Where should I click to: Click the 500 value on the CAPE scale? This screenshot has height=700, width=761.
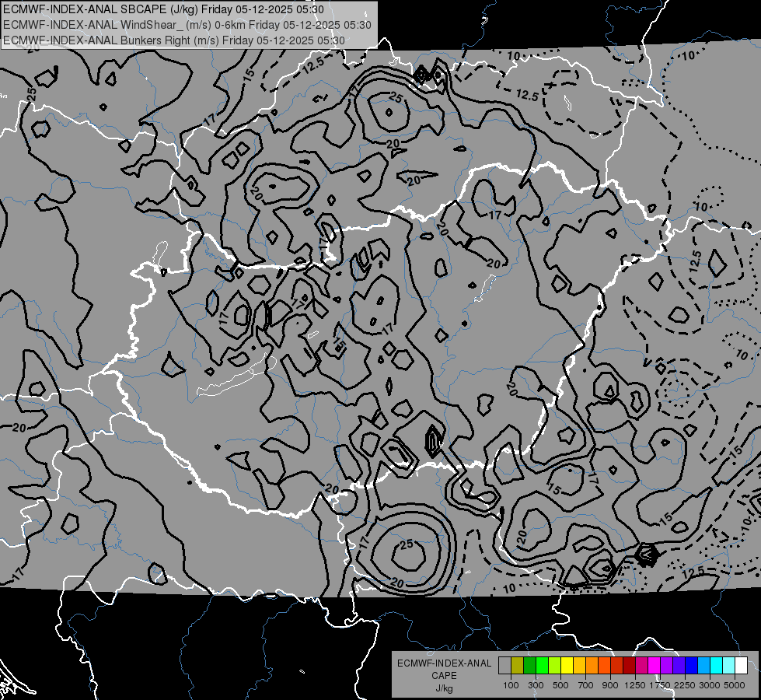[x=560, y=685]
